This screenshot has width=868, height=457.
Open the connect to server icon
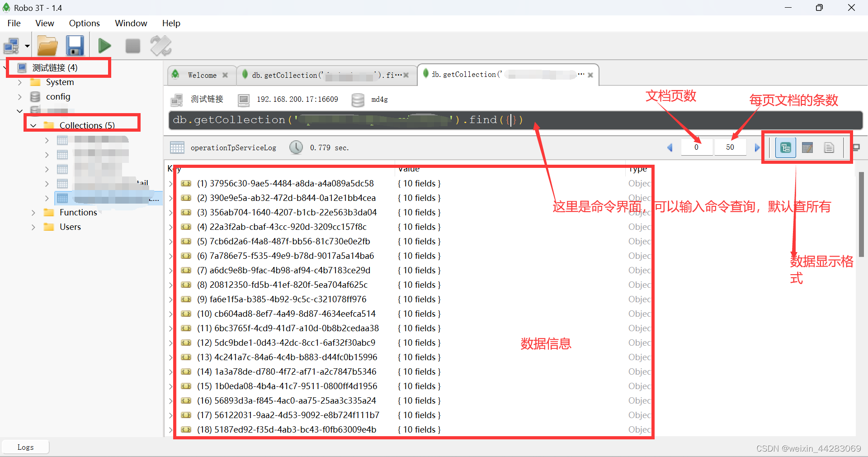(11, 46)
